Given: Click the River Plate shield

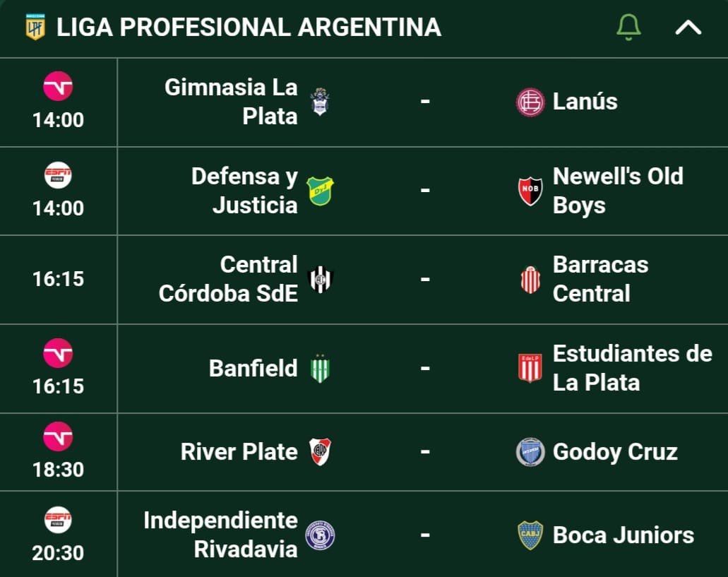Looking at the screenshot, I should (x=321, y=452).
